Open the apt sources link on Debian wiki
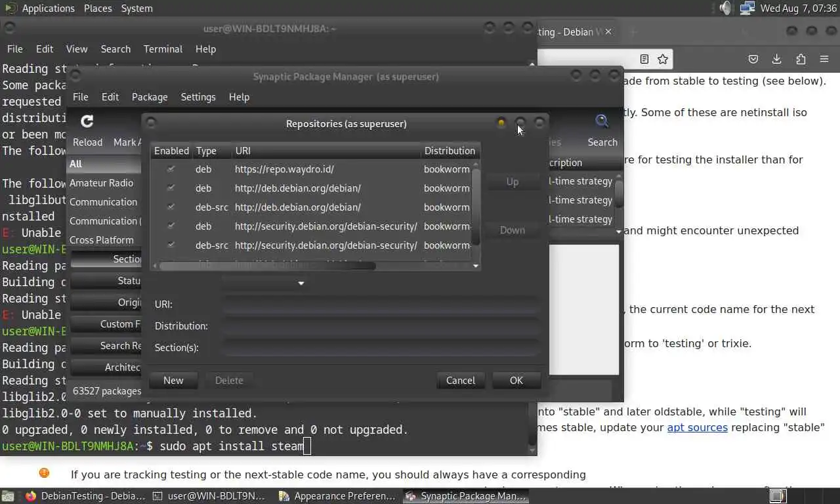Screen dimensions: 840x504 click(x=698, y=427)
